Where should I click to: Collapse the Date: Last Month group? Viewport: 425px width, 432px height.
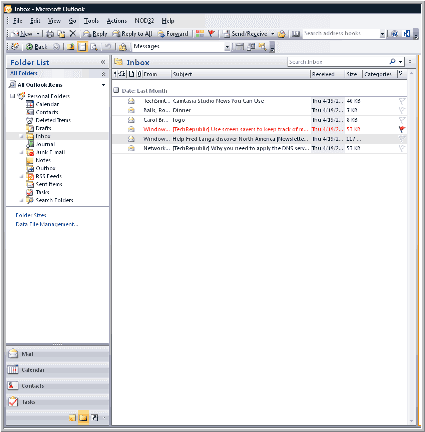point(116,90)
